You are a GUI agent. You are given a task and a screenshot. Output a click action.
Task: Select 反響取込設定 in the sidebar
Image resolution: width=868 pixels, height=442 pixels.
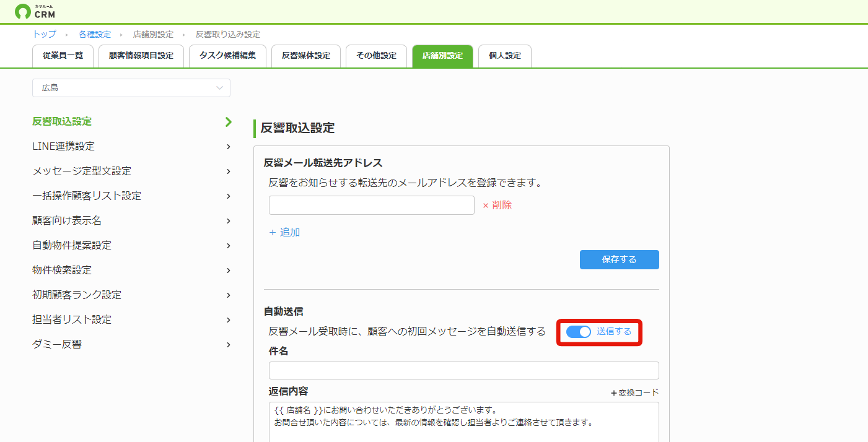tap(62, 122)
